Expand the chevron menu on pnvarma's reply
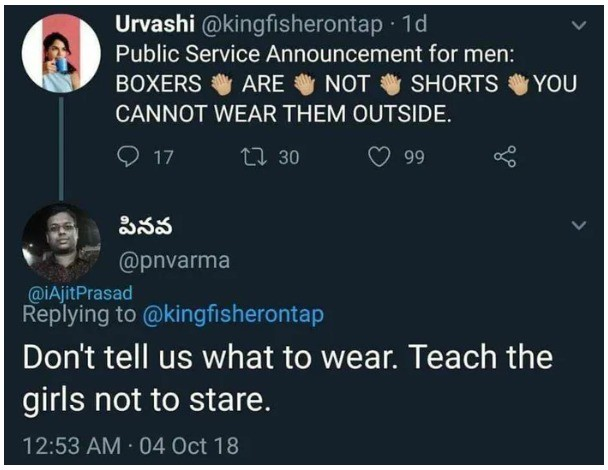Viewport: 608px width, 470px height. (x=577, y=227)
